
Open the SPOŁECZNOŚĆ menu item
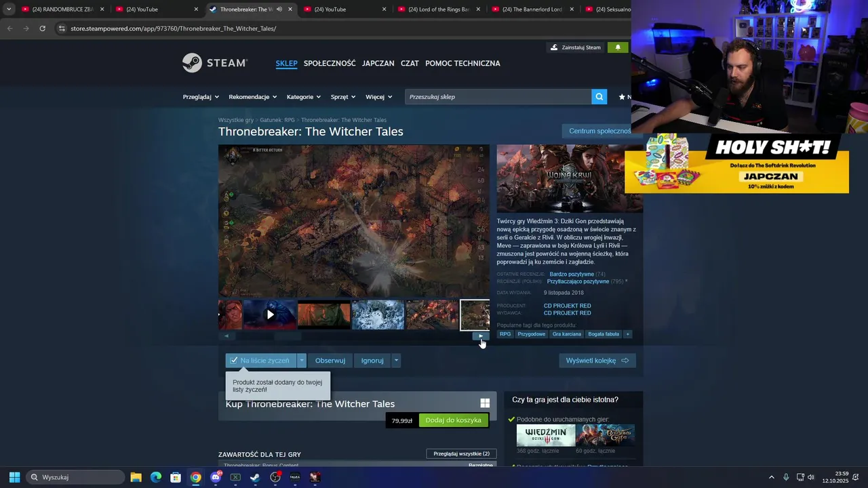tap(330, 63)
